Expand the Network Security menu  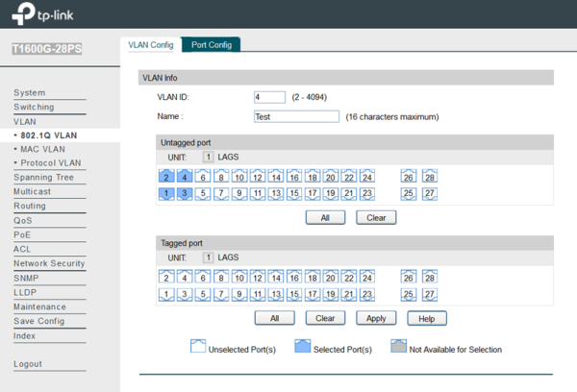pyautogui.click(x=48, y=263)
